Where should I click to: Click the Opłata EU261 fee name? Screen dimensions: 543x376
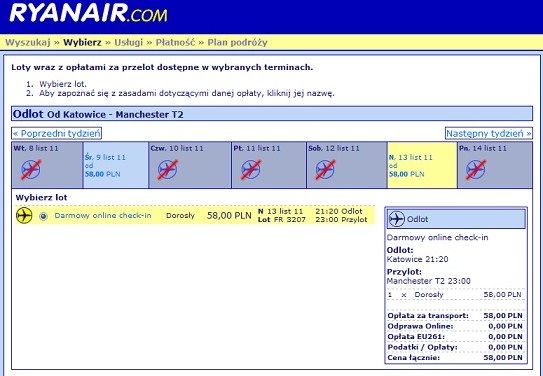pyautogui.click(x=416, y=336)
